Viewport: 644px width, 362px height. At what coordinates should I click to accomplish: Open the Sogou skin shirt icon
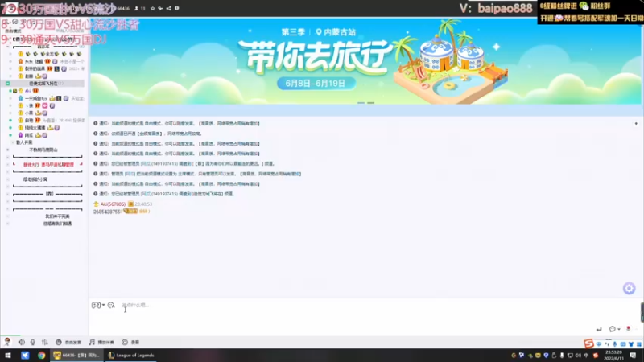pos(631,344)
